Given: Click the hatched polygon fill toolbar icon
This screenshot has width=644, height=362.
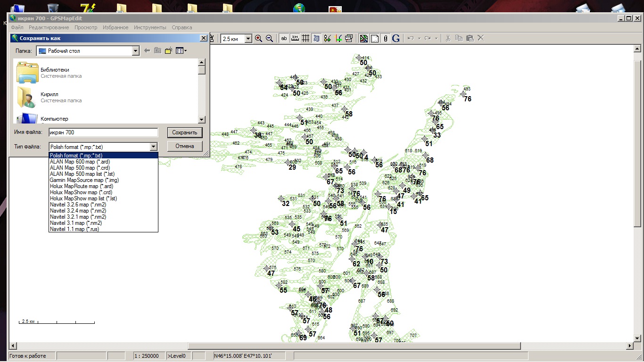Looking at the screenshot, I should [316, 39].
